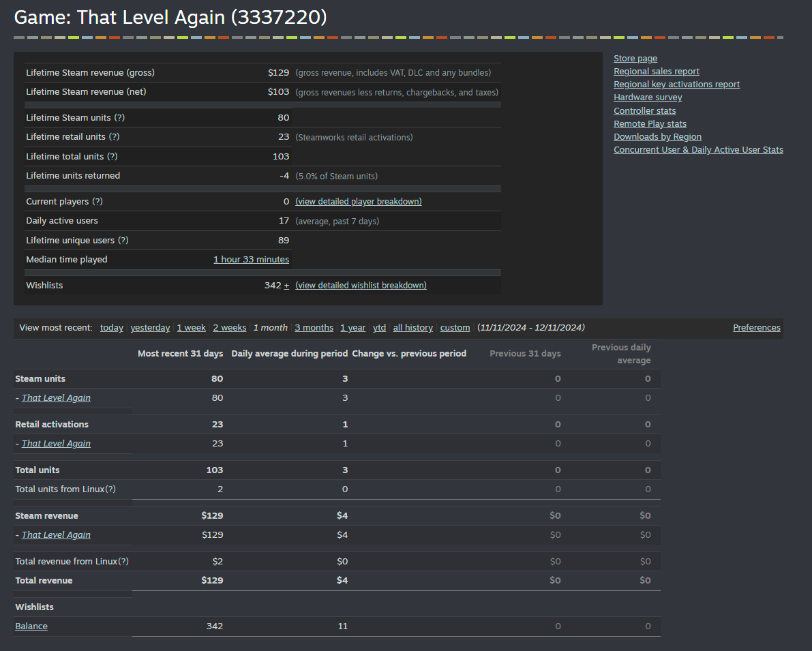Click the Daily active users value 17
Viewport: 812px width, 651px height.
coord(284,221)
